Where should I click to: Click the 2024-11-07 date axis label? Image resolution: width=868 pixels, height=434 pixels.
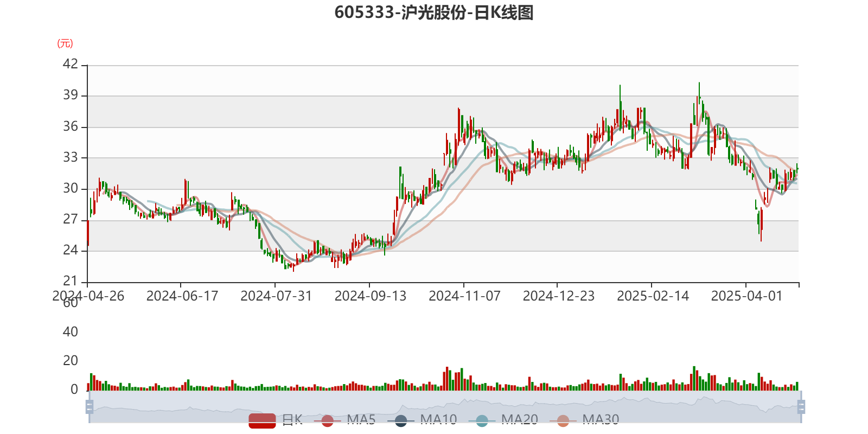pyautogui.click(x=464, y=296)
